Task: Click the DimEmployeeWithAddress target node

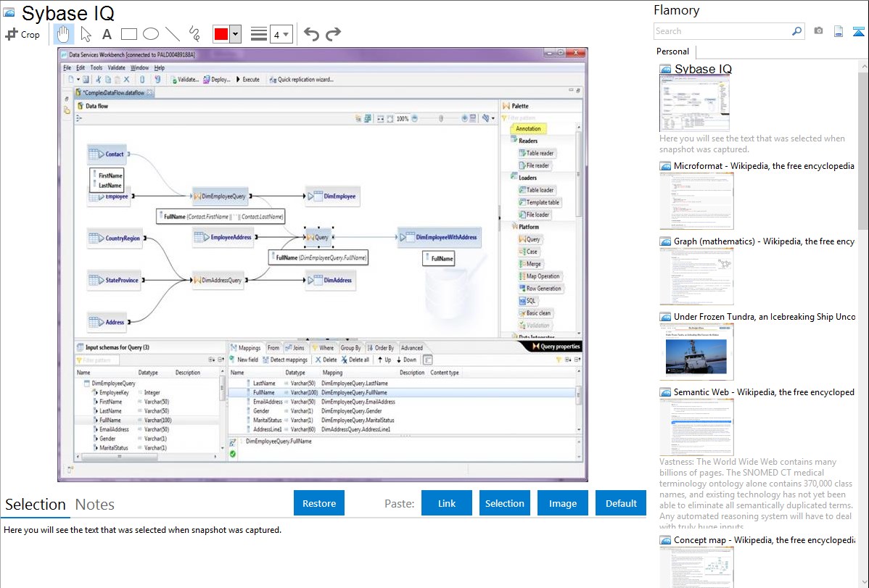Action: [x=440, y=237]
